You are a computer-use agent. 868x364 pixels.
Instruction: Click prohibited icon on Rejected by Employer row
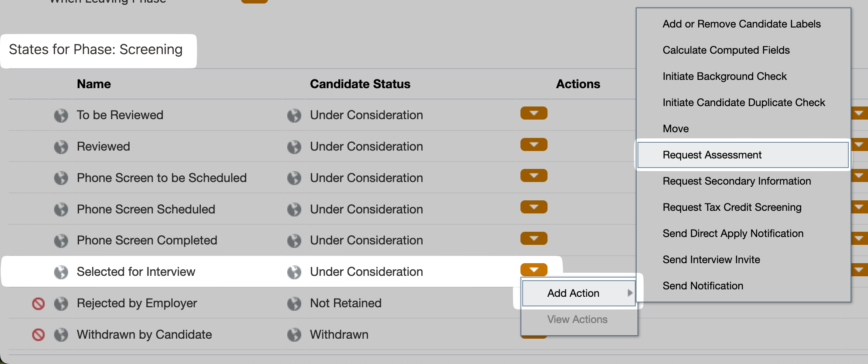click(38, 303)
